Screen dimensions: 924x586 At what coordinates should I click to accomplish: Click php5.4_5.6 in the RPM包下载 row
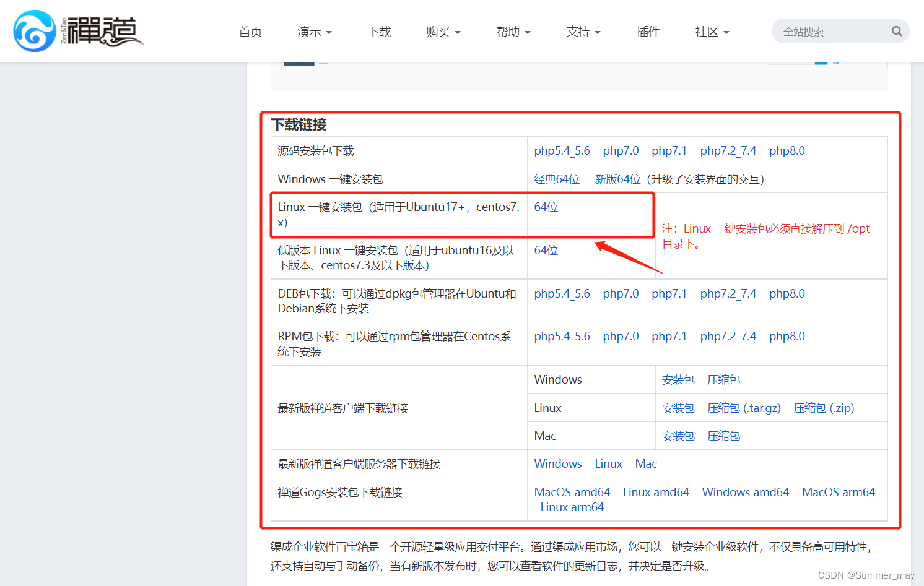[562, 337]
